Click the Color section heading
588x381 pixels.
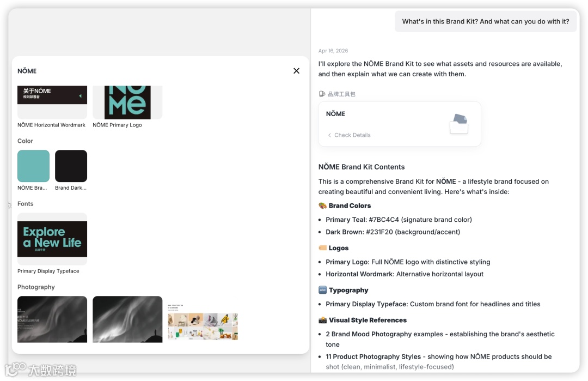25,141
